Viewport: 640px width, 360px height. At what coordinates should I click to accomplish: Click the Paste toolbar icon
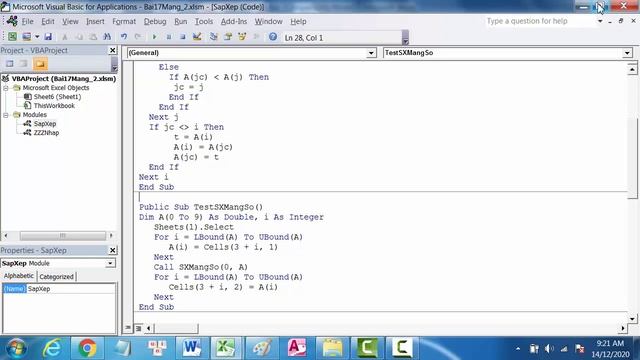[x=93, y=37]
